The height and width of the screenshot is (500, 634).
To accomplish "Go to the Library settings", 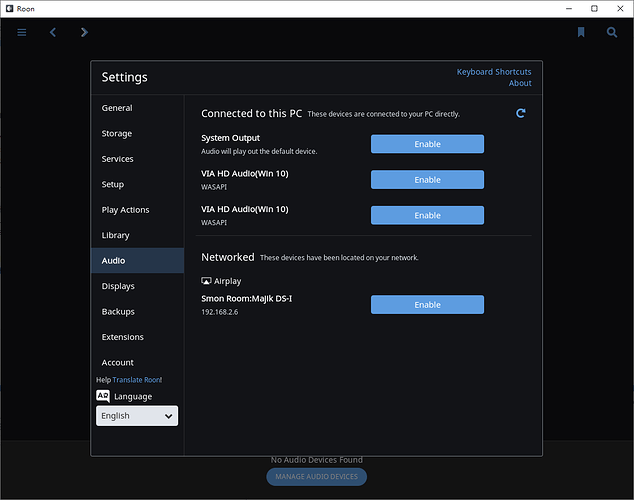I will (x=137, y=235).
